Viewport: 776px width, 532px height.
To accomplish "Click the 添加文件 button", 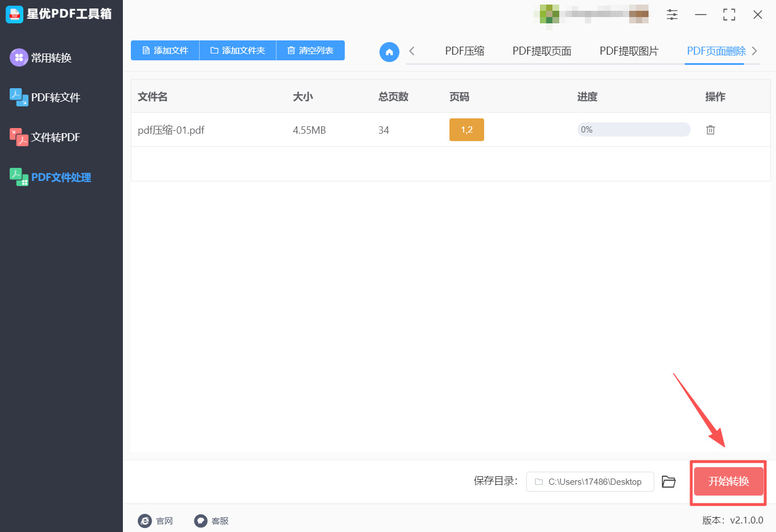I will [165, 50].
